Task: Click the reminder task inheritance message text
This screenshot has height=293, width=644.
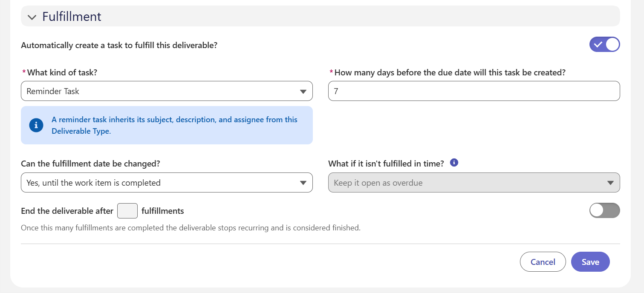Action: click(174, 125)
